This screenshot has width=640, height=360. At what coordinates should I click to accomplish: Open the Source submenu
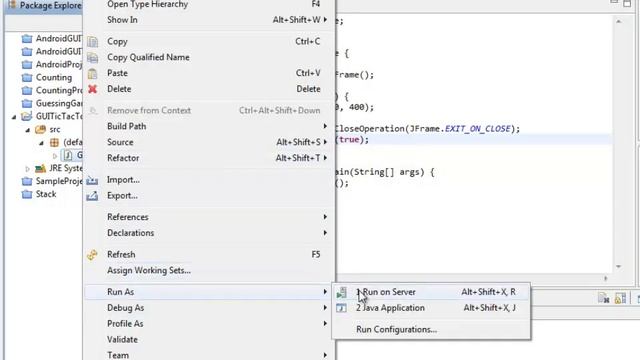(209, 142)
